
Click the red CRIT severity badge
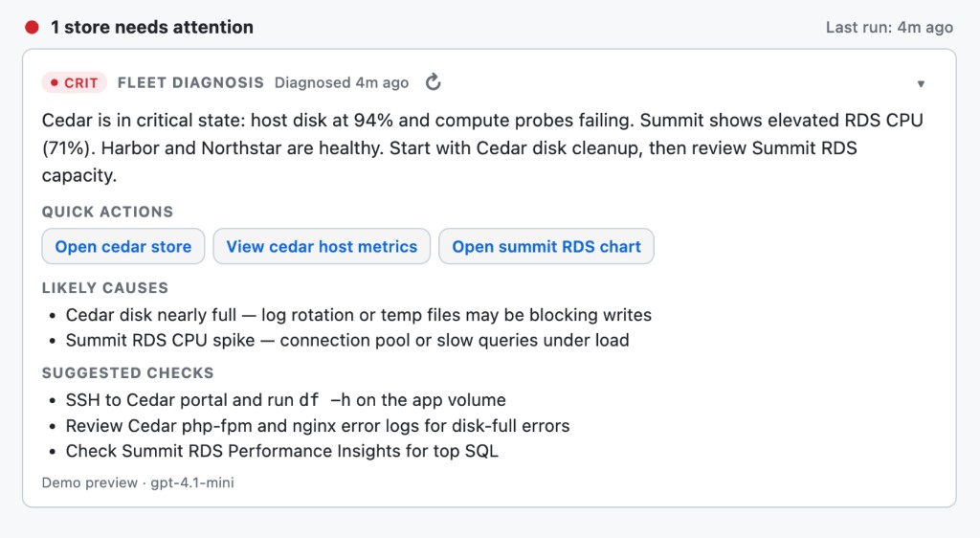[75, 82]
